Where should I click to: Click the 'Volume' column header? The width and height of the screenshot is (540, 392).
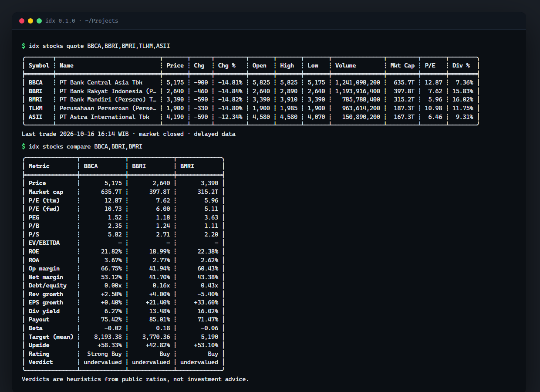pos(346,66)
